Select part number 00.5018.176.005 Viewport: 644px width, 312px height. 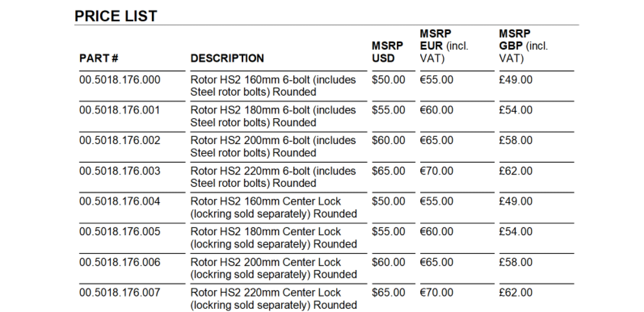(x=120, y=232)
